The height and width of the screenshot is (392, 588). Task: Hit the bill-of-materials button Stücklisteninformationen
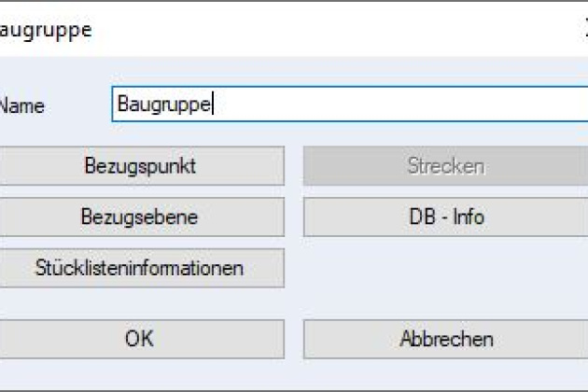point(140,268)
